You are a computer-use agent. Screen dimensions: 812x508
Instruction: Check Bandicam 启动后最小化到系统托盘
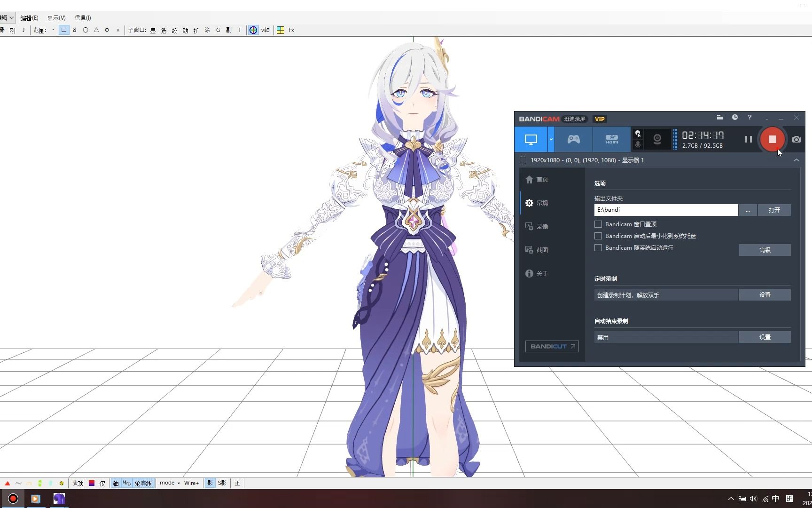[598, 236]
